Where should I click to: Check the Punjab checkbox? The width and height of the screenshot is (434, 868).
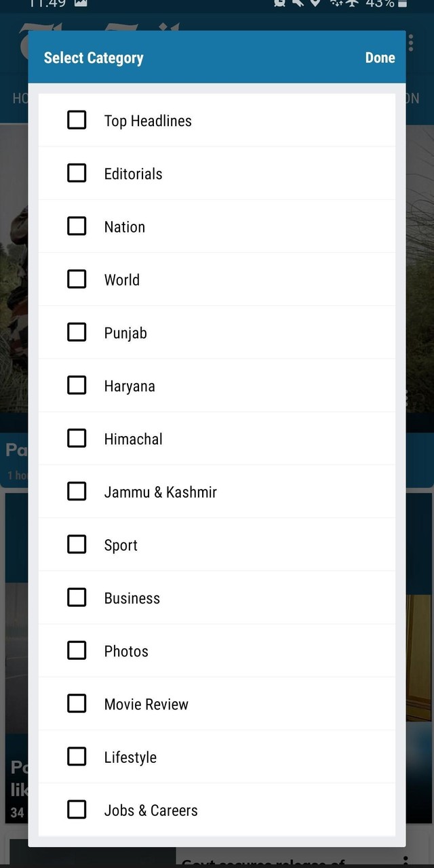point(77,332)
